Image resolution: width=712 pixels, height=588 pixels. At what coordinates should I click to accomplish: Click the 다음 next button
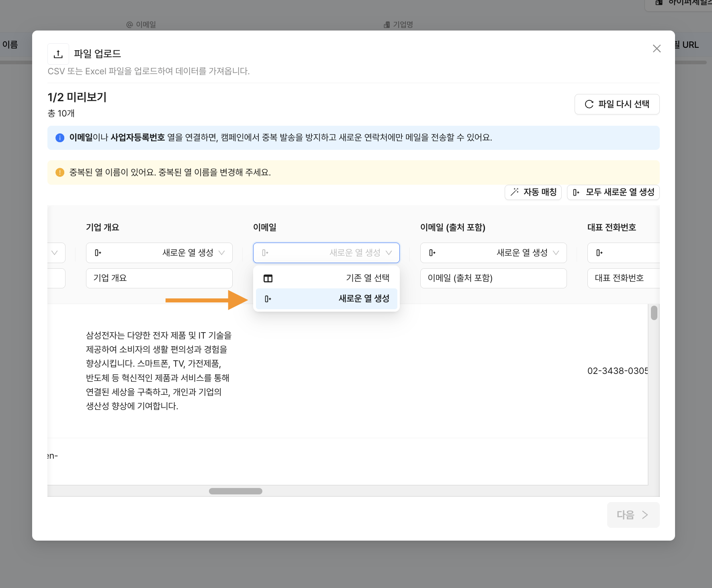point(633,515)
